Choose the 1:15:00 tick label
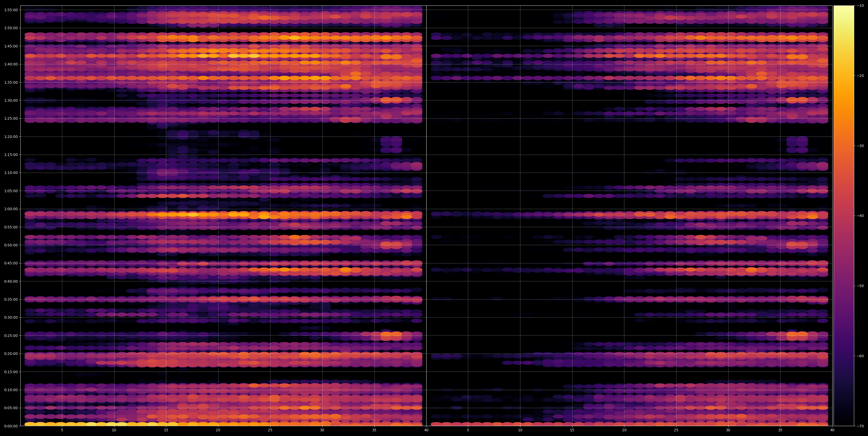Image resolution: width=868 pixels, height=436 pixels. (x=11, y=155)
